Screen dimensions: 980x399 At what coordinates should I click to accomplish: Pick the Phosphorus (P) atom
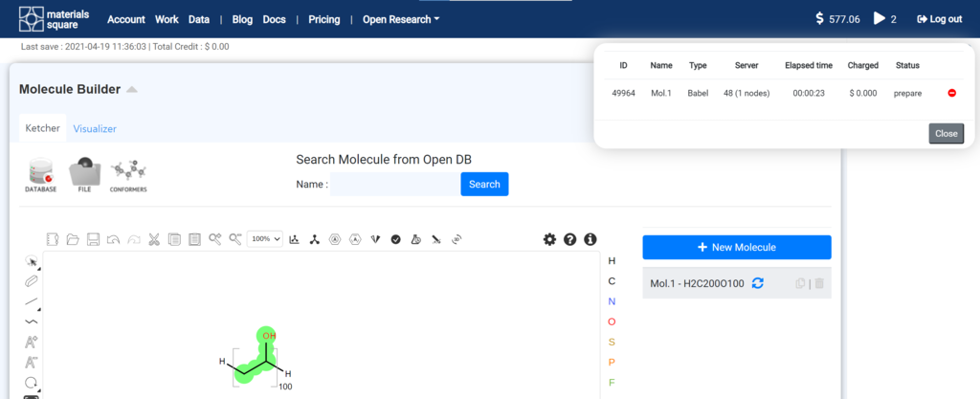pyautogui.click(x=612, y=362)
